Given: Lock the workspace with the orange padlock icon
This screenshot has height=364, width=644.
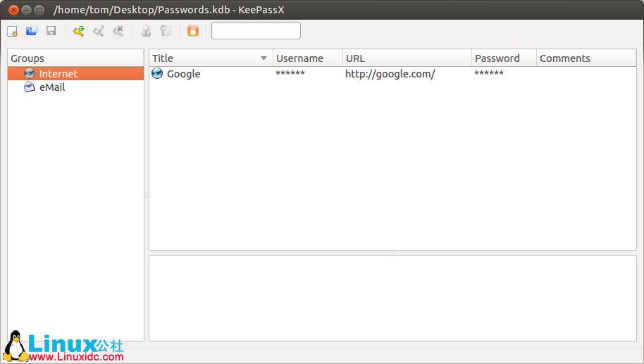Looking at the screenshot, I should (193, 31).
